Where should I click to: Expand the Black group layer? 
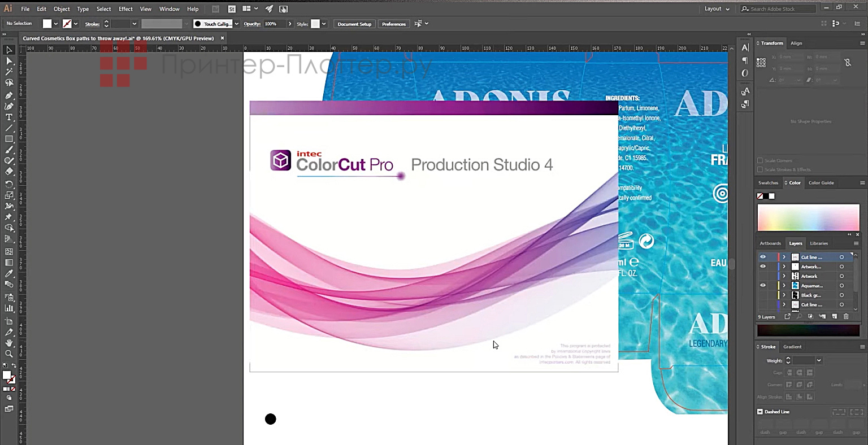pos(784,295)
